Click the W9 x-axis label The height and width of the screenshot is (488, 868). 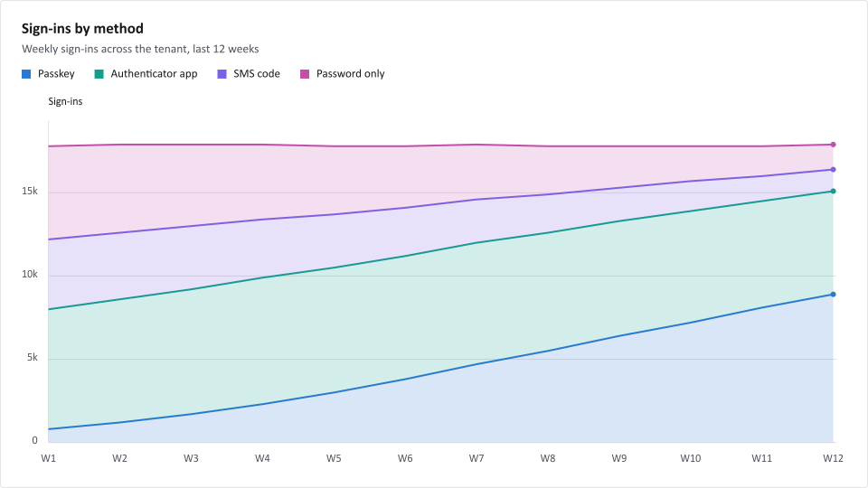pyautogui.click(x=619, y=459)
